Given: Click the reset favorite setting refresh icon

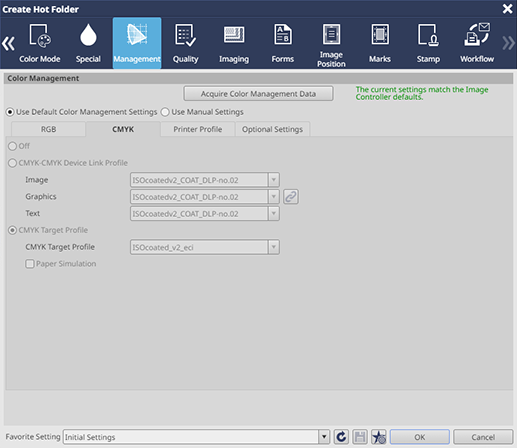Looking at the screenshot, I should pos(341,437).
